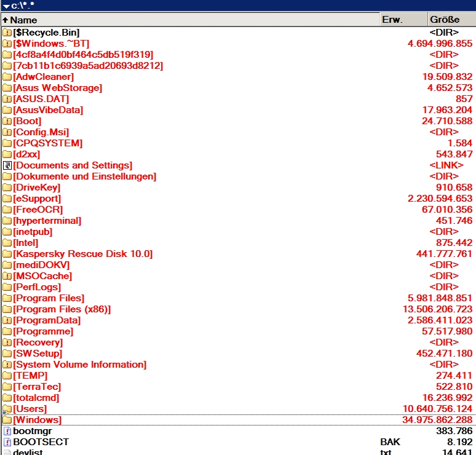The height and width of the screenshot is (455, 476).
Task: Click the size value 34.975.862.288
Action: pos(437,420)
